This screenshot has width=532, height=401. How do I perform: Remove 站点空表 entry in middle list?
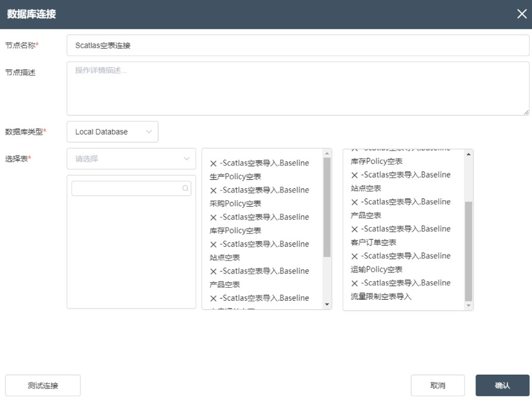coord(213,245)
